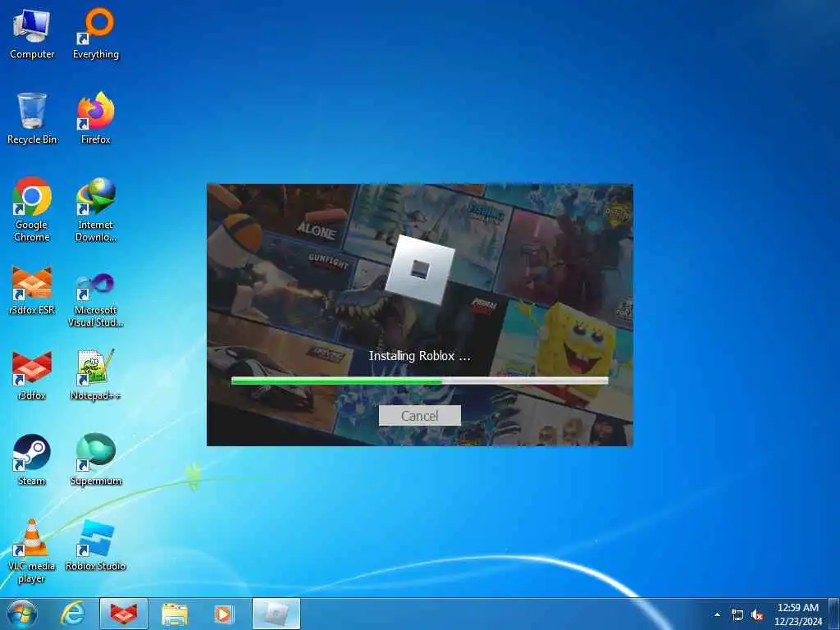
Task: Select the r3dfox desktop shortcut
Action: coord(32,376)
